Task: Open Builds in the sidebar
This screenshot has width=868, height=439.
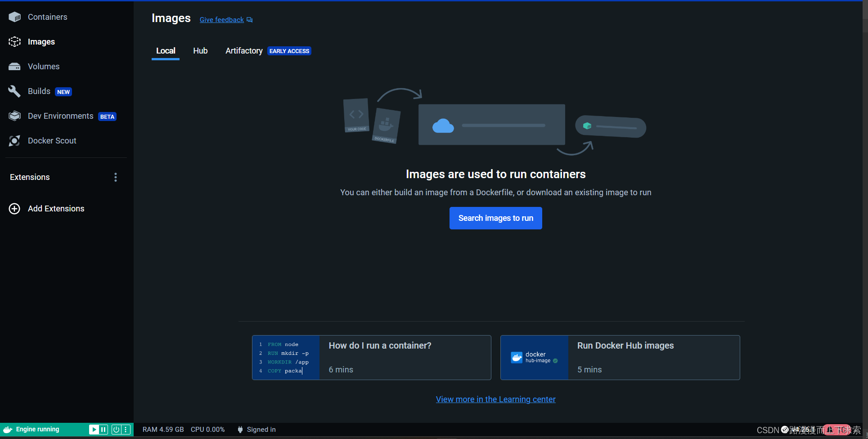Action: (x=39, y=91)
